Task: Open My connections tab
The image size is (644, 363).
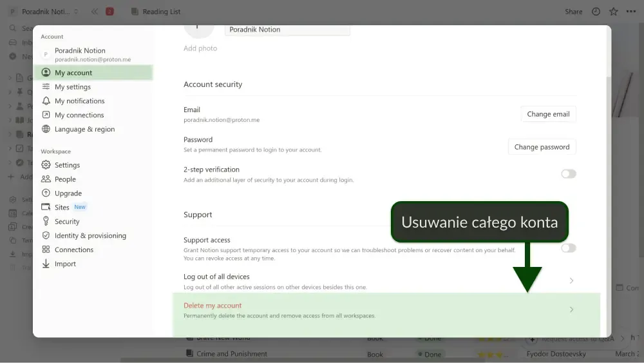Action: click(x=93, y=115)
